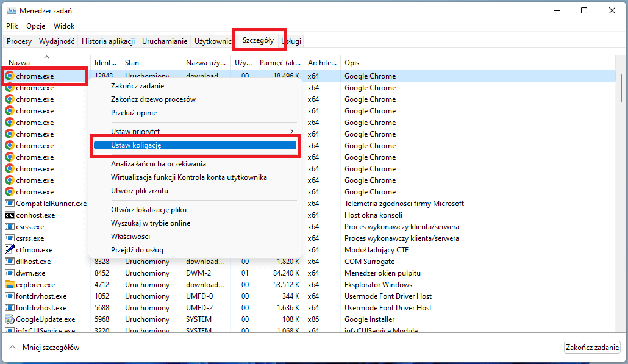Click the Zakończ zadanie button at bottom
Image resolution: width=628 pixels, height=364 pixels.
pos(593,347)
